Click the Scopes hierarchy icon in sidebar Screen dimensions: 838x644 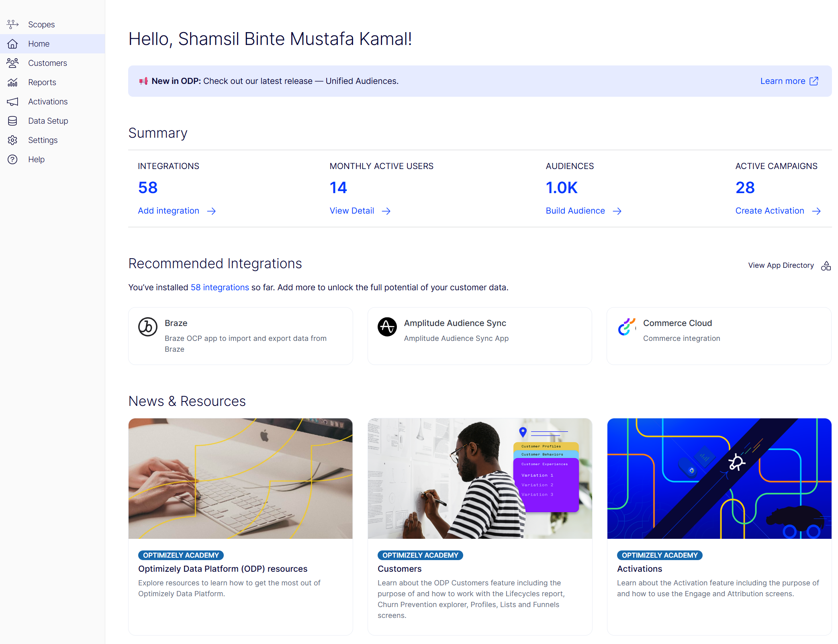coord(12,24)
